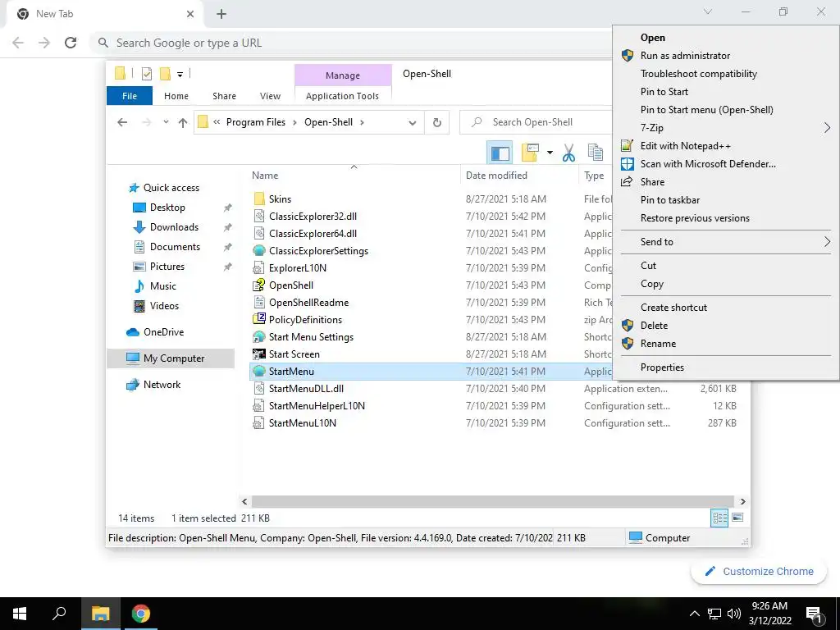Image resolution: width=840 pixels, height=630 pixels.
Task: Open the volume speaker tray icon
Action: coord(734,614)
